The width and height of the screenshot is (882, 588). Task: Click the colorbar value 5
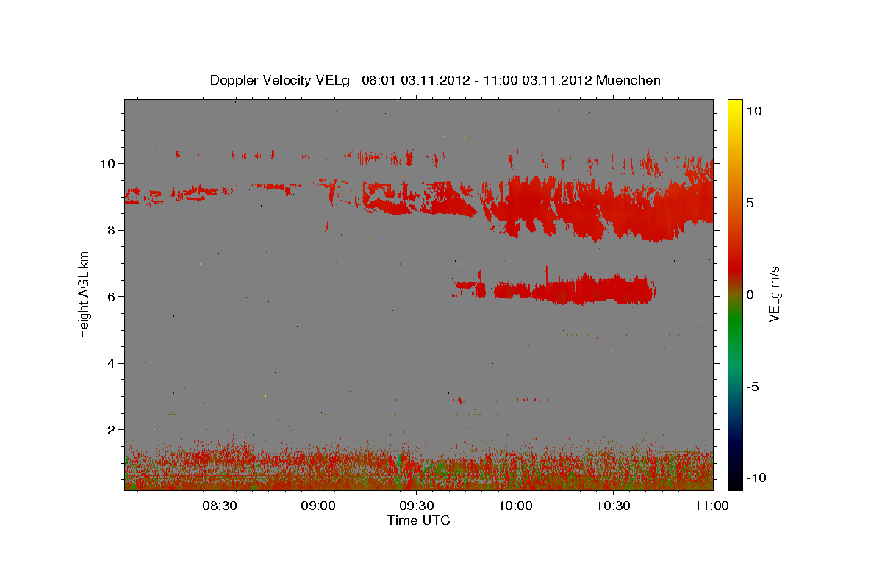[750, 203]
